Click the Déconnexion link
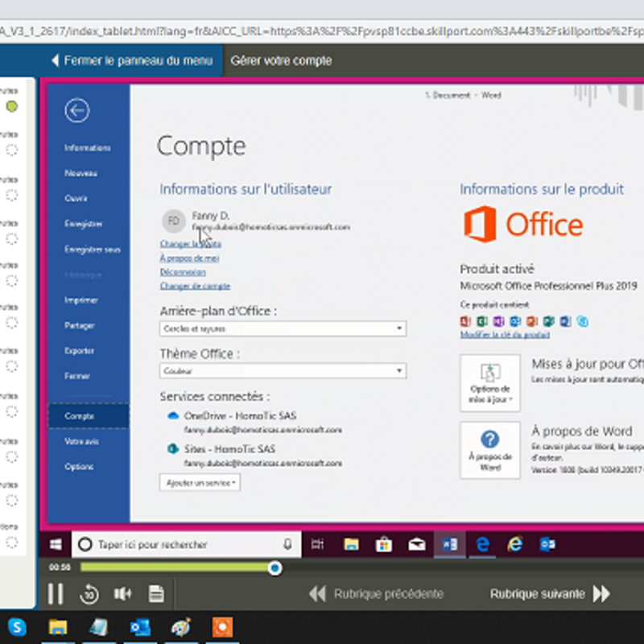The width and height of the screenshot is (644, 644). 183,272
